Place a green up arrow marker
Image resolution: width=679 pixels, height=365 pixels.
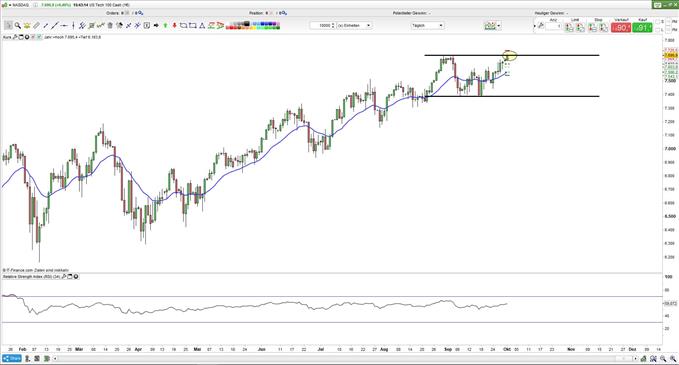165,26
